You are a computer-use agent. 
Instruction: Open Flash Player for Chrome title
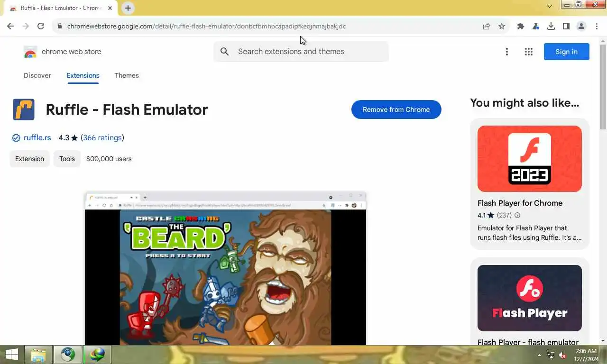[x=520, y=203]
